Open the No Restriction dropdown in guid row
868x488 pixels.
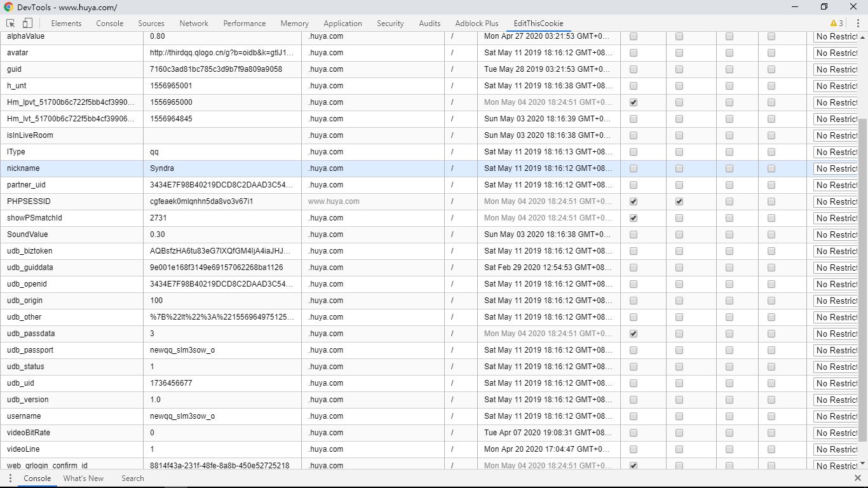click(836, 69)
